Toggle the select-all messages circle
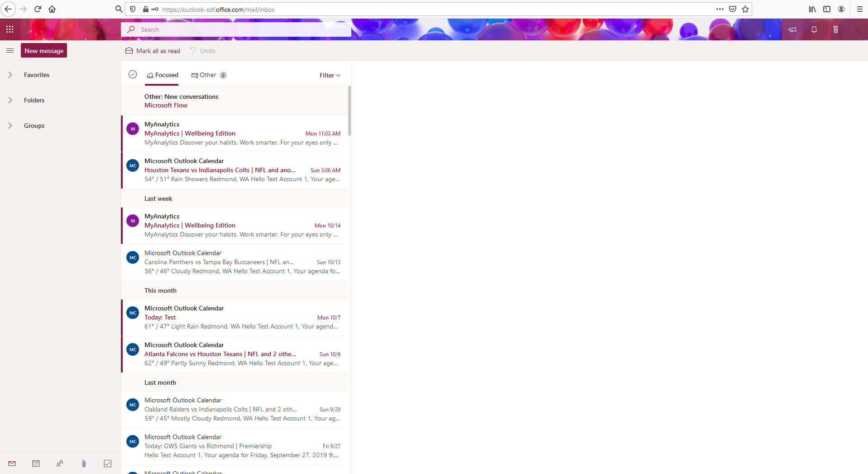Viewport: 868px width, 474px height. 132,74
